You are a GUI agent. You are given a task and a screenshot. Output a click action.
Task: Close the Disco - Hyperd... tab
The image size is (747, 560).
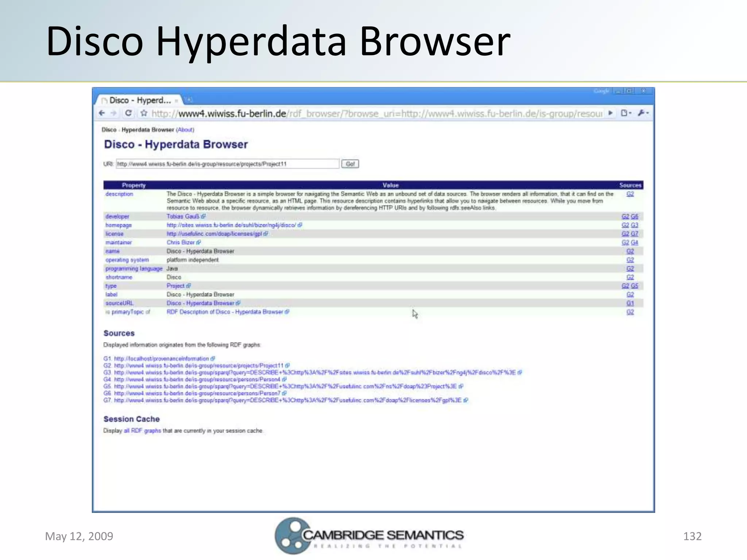tap(177, 101)
